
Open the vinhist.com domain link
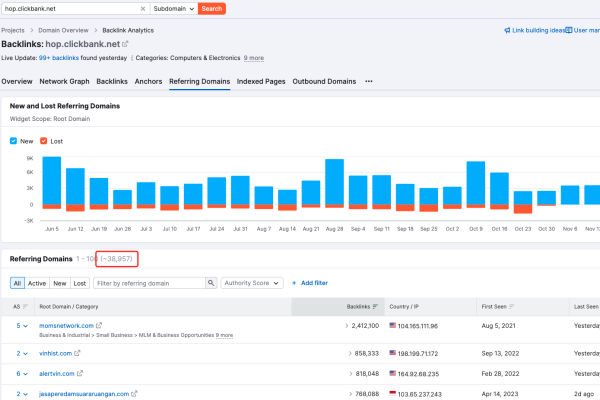[x=55, y=353]
